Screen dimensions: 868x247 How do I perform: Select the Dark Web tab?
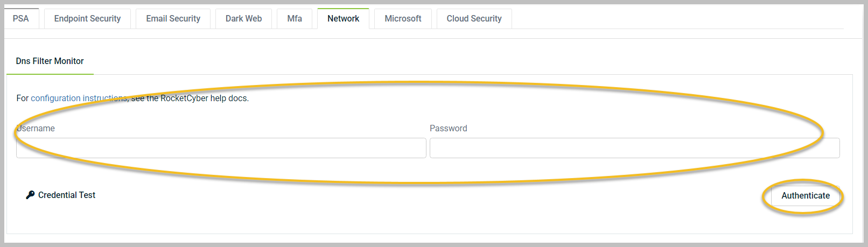[x=243, y=18]
